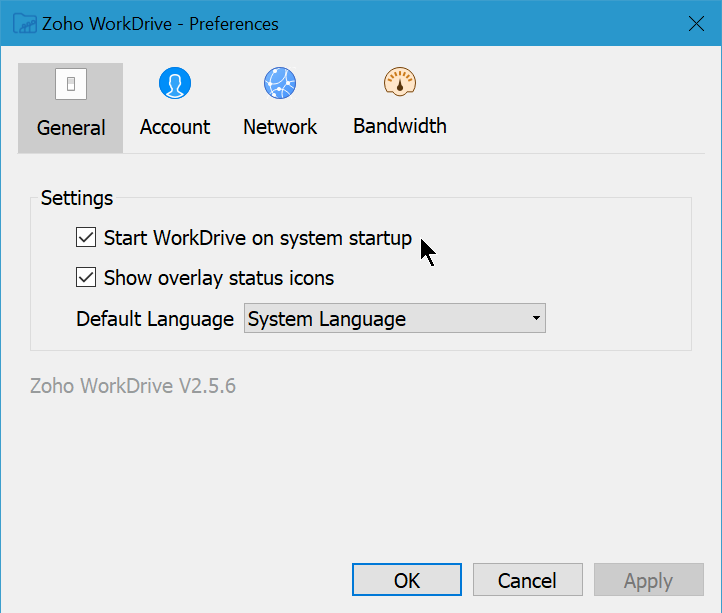
Task: Click the Bandwidth gauge icon
Action: click(x=399, y=83)
